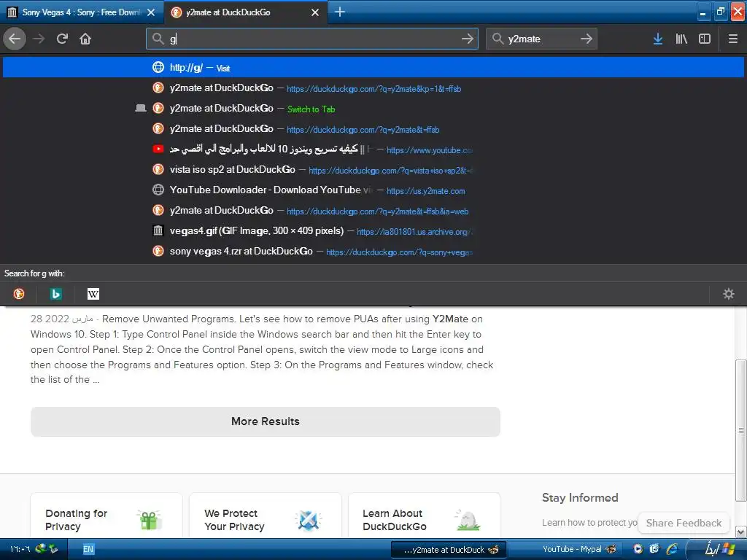Choose suggestion with q=y2mate&t=ffsb URL
Image resolution: width=747 pixels, height=560 pixels.
(373, 129)
